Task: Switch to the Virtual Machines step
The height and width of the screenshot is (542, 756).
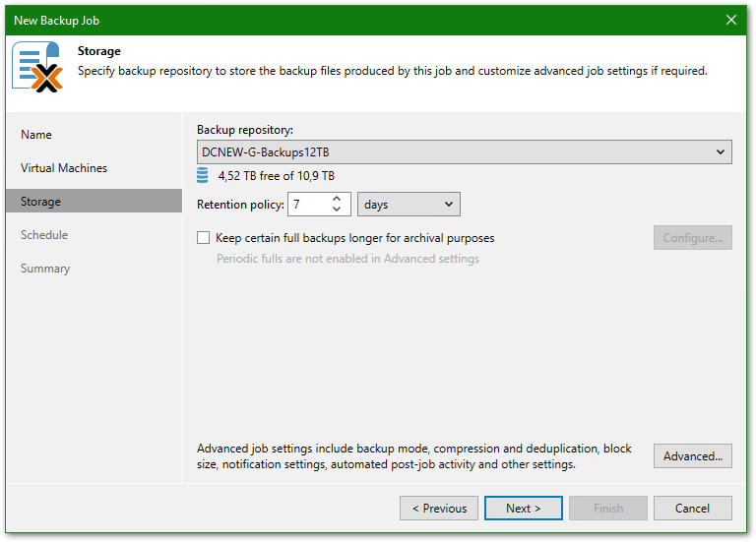Action: (x=64, y=168)
